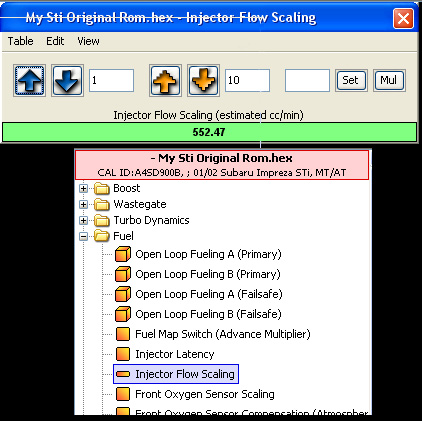Expand the Wastegate folder
The width and height of the screenshot is (422, 421).
[83, 204]
